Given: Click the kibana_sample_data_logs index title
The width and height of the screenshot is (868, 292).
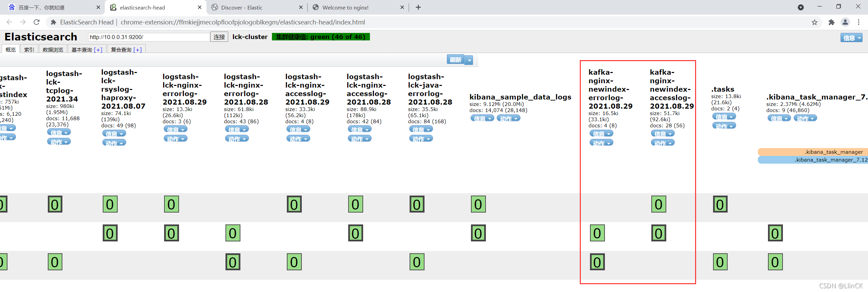Looking at the screenshot, I should [x=520, y=97].
